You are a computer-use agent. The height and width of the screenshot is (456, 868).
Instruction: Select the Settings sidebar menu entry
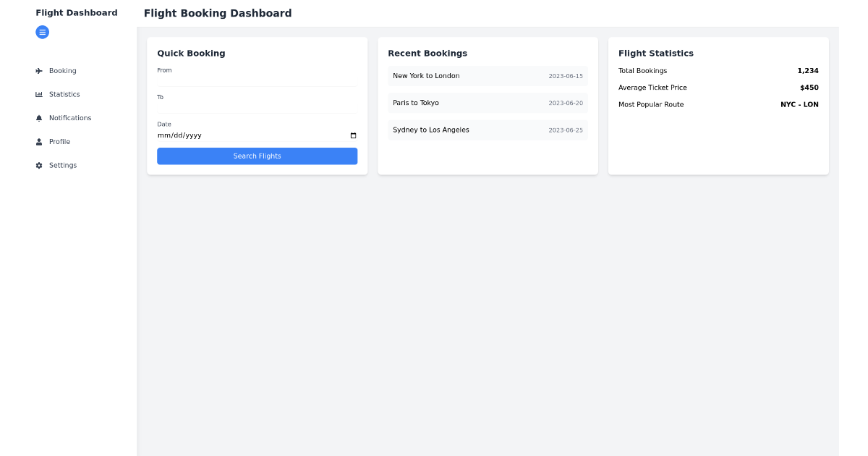point(62,165)
